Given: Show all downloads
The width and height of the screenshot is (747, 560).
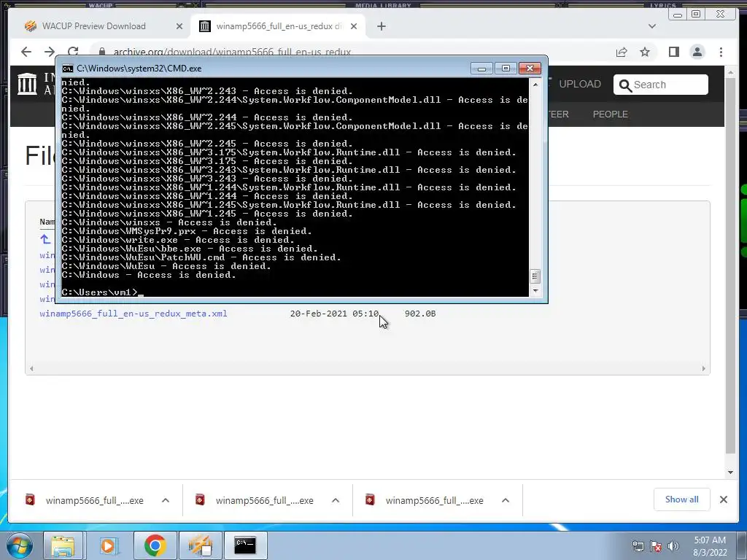Looking at the screenshot, I should (x=682, y=499).
